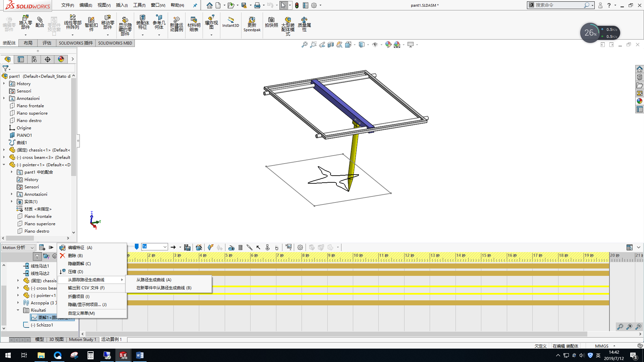The image size is (644, 362).
Task: Collapse the Risultati folder in the motion tree
Action: pos(18,310)
